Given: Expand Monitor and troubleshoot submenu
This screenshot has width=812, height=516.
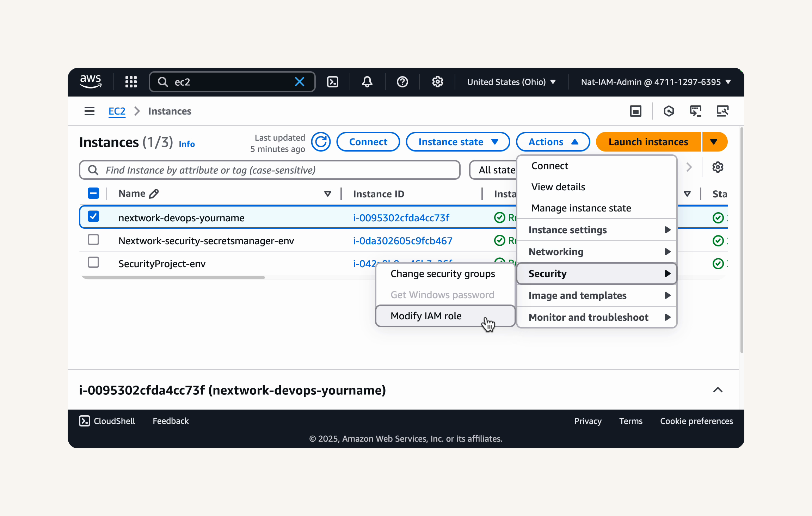Looking at the screenshot, I should point(597,317).
